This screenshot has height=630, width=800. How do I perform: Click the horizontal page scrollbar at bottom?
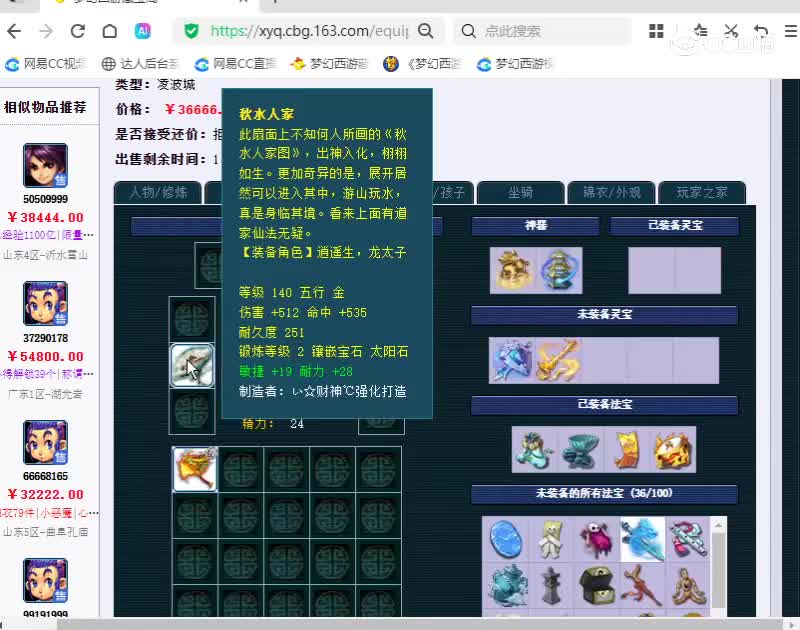pos(419,624)
